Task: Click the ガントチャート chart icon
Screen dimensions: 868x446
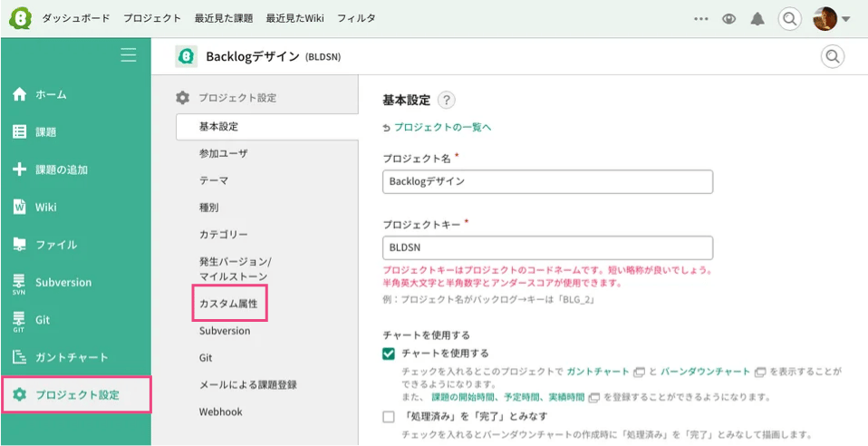Action: (x=19, y=357)
